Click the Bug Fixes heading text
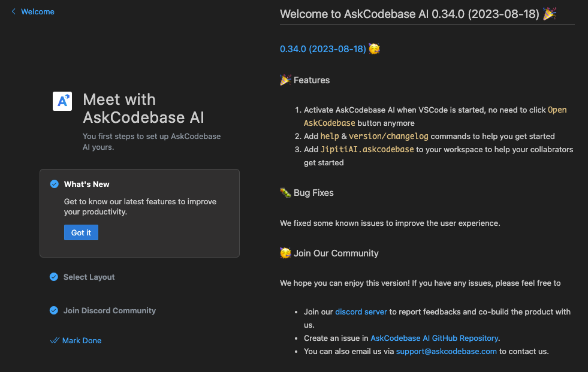Screen dimensions: 588x372 tap(313, 193)
